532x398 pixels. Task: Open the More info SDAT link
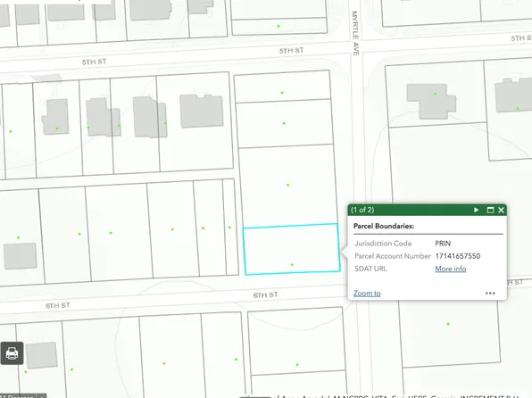(x=451, y=269)
